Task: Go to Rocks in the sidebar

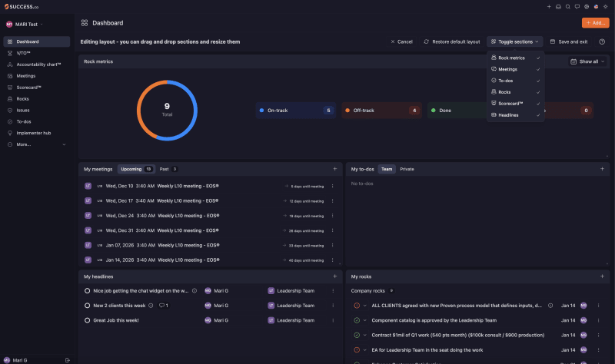Action: coord(36,99)
